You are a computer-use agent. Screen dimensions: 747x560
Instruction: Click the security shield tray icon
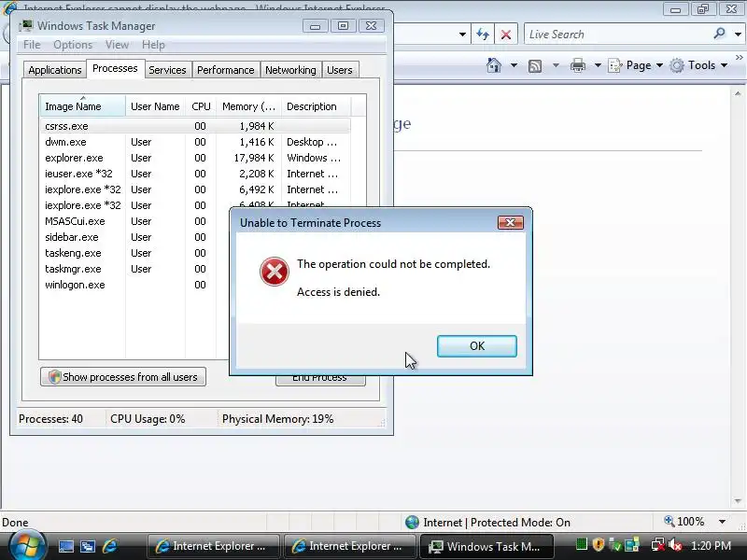[x=599, y=544]
